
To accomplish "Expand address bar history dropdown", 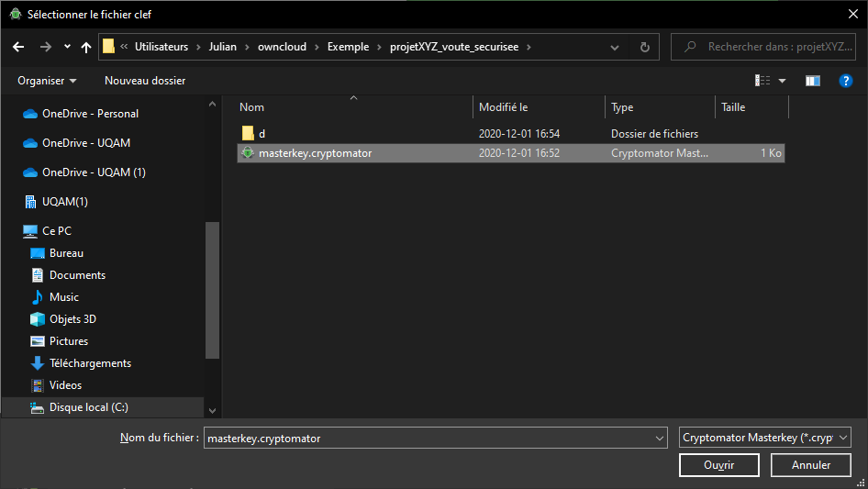I will (x=615, y=47).
